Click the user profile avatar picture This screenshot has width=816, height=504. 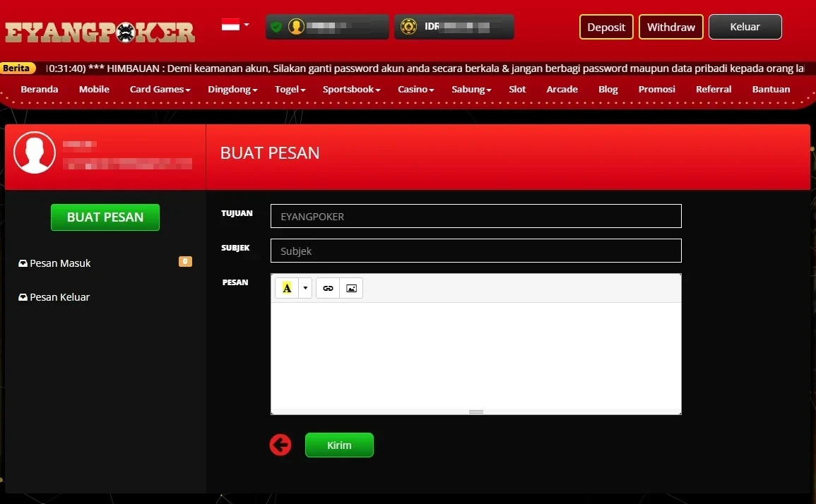point(35,152)
